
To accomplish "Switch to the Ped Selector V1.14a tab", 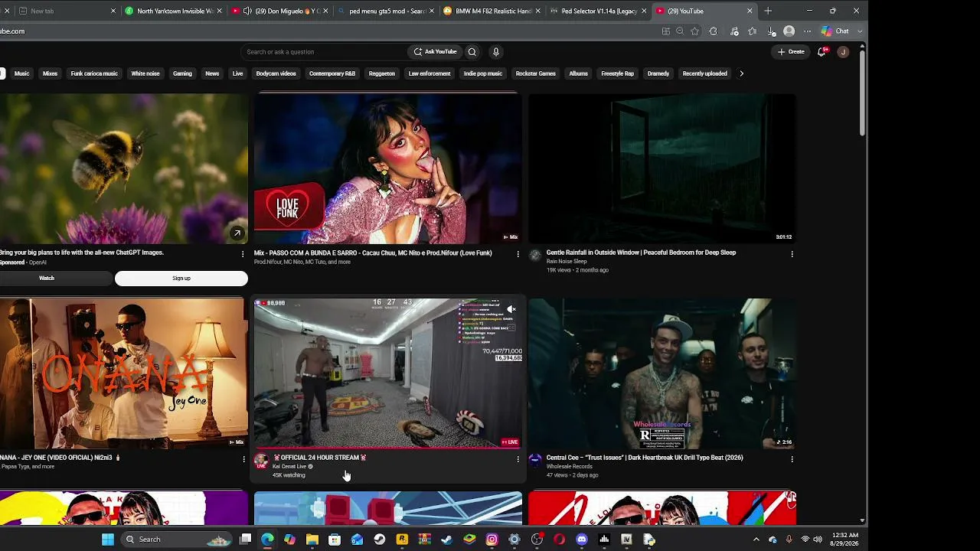I will [x=598, y=11].
